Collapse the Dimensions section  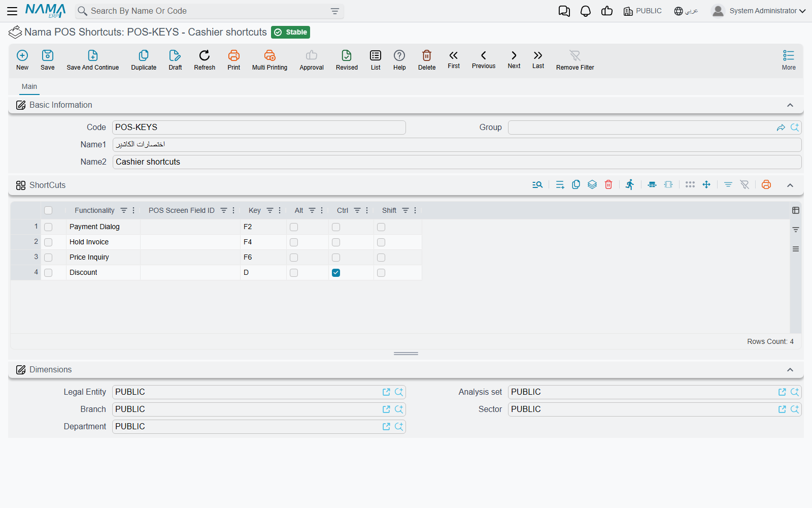coord(790,370)
